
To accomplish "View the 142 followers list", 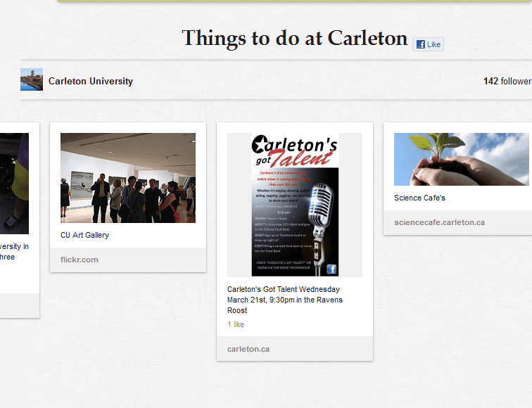I will pyautogui.click(x=507, y=82).
